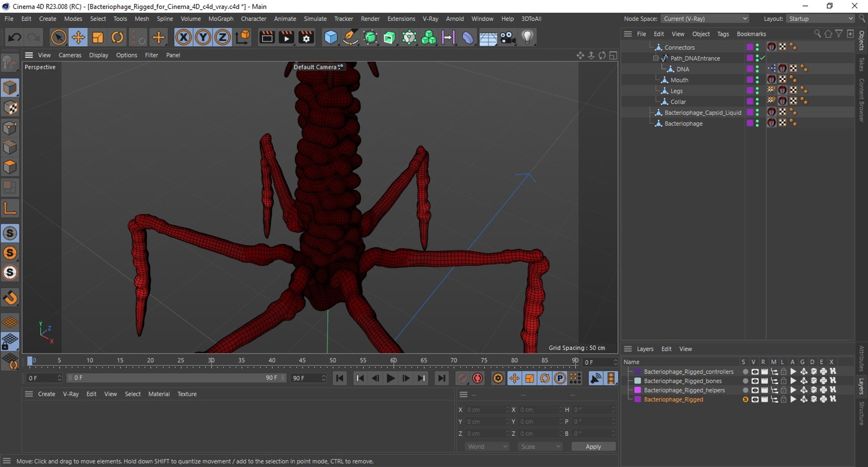The image size is (868, 467).
Task: Activate the Rotate tool in the top toolbar
Action: (x=117, y=38)
